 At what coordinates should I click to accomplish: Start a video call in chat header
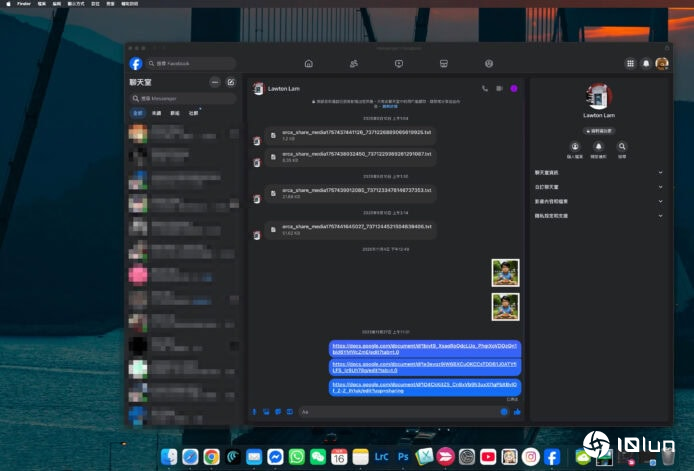point(499,88)
